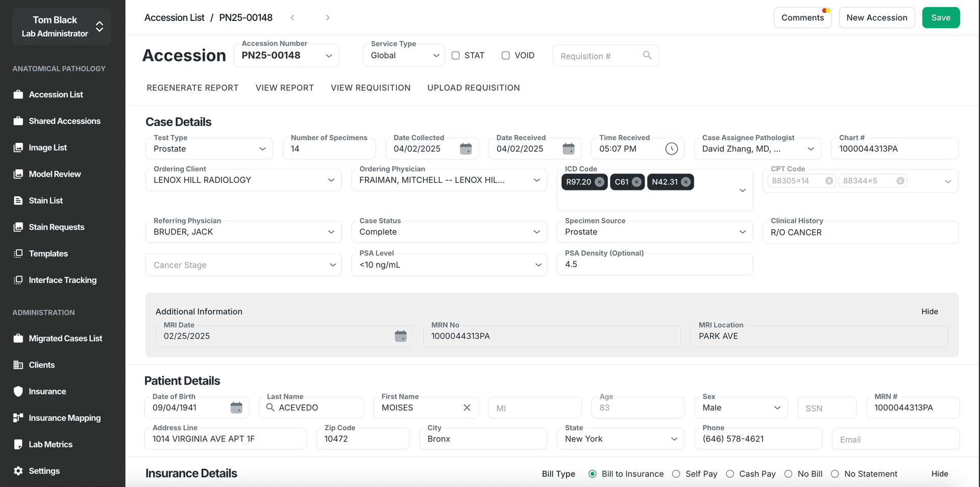
Task: Click the Date of Birth calendar icon
Action: (236, 407)
